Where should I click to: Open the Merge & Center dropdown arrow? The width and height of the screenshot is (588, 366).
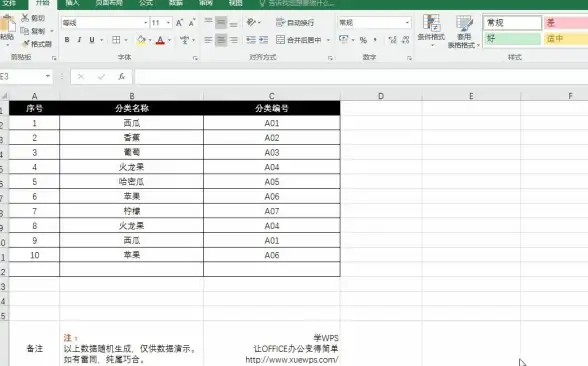(x=328, y=40)
